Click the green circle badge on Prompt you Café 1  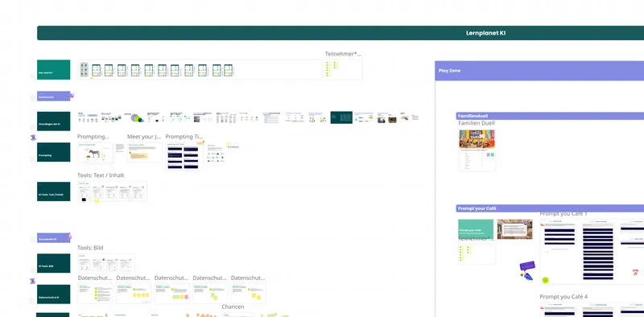tap(546, 280)
